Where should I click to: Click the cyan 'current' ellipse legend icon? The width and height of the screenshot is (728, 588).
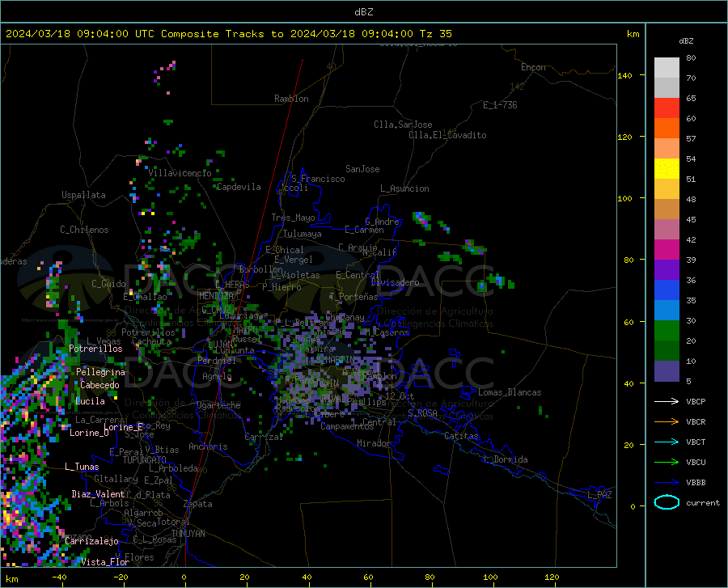[667, 502]
